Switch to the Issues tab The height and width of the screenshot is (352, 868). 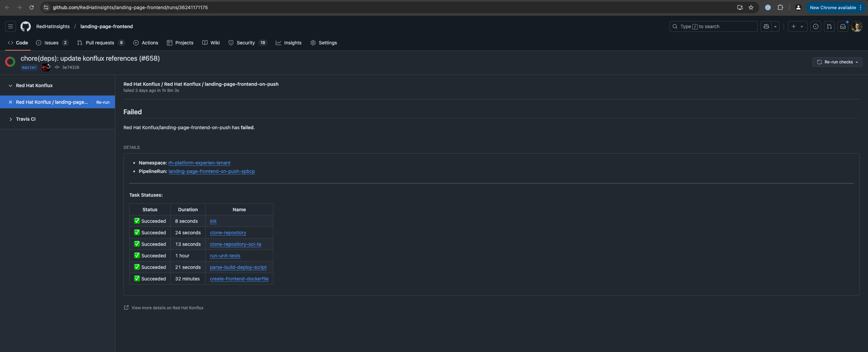tap(52, 43)
